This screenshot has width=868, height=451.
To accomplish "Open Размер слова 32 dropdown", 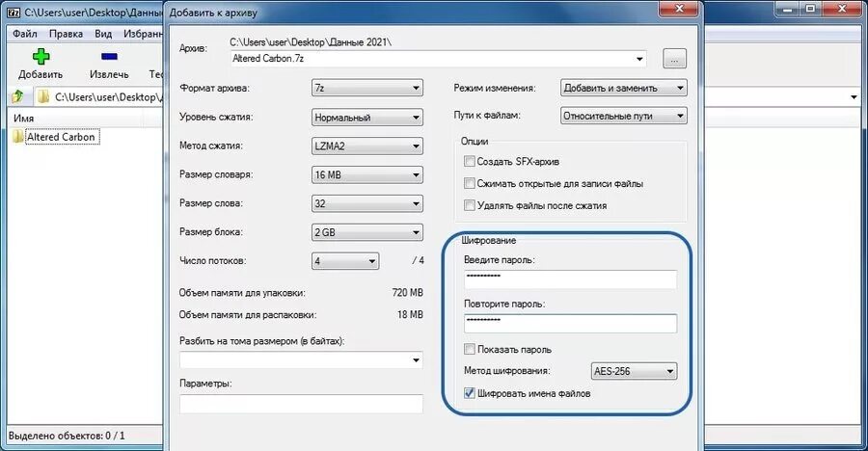I will click(367, 203).
